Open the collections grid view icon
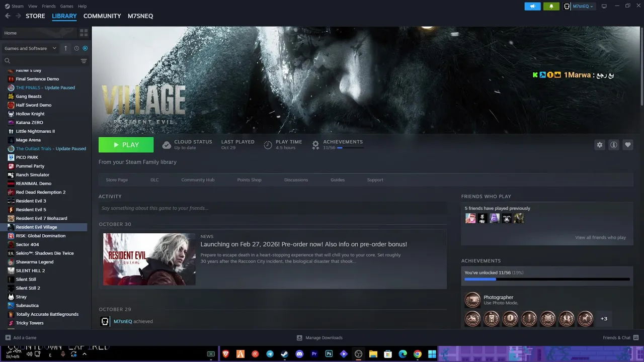The image size is (644, 362). pos(84,33)
